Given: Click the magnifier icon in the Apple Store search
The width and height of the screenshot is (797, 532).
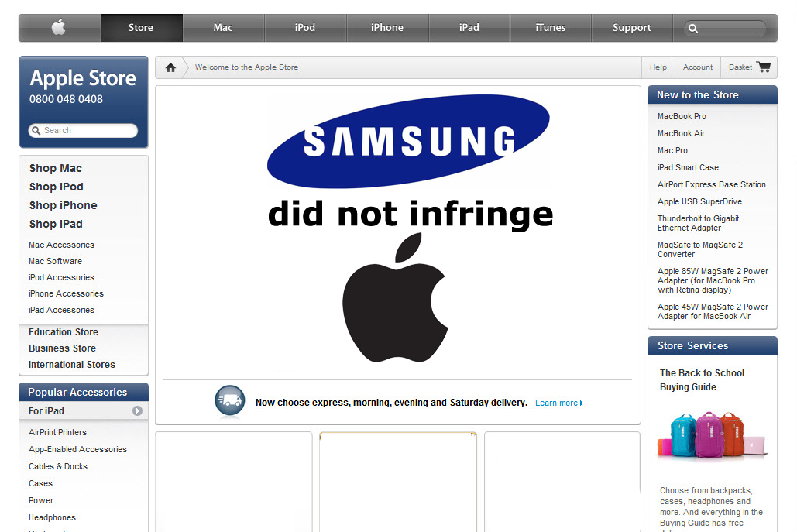Looking at the screenshot, I should (36, 131).
